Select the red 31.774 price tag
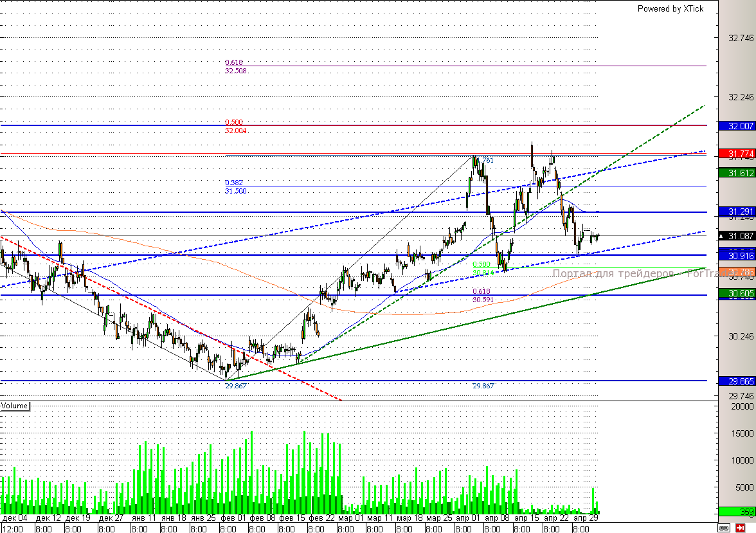This screenshot has width=756, height=533. 736,154
